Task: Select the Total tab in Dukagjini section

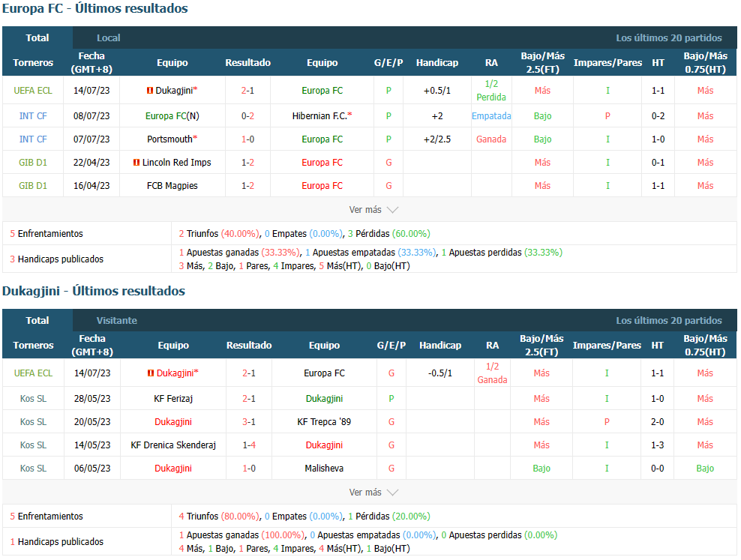Action: coord(37,321)
